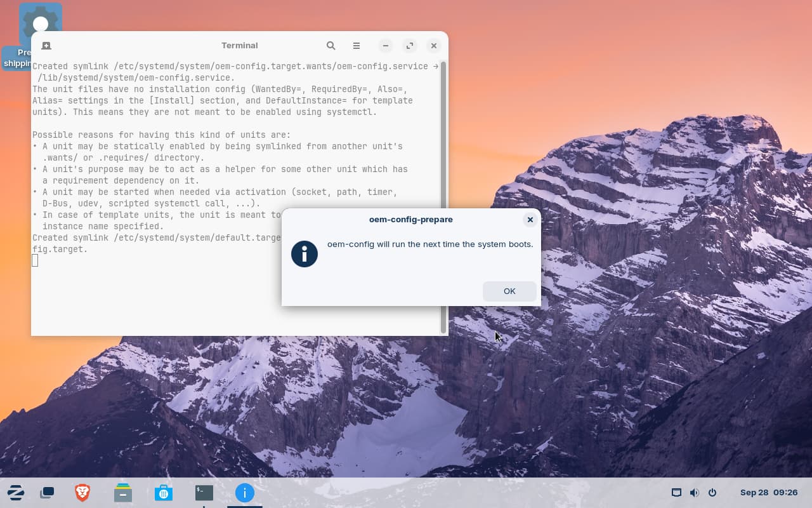This screenshot has height=508, width=812.
Task: Open the network status tray icon
Action: tap(676, 493)
